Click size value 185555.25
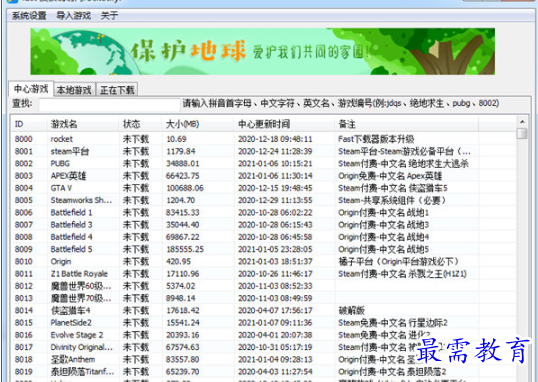This screenshot has height=382, width=538. pos(185,249)
